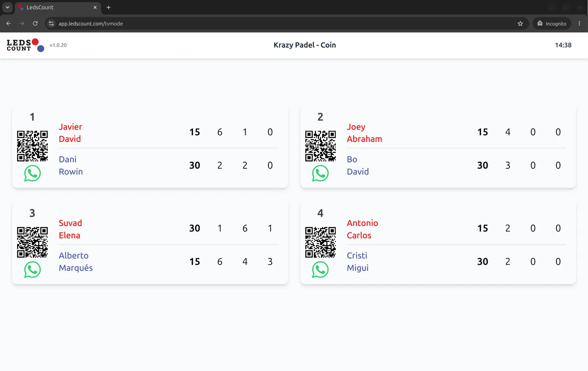Viewport: 588px width, 371px height.
Task: Click the court number 1 label
Action: [x=32, y=117]
